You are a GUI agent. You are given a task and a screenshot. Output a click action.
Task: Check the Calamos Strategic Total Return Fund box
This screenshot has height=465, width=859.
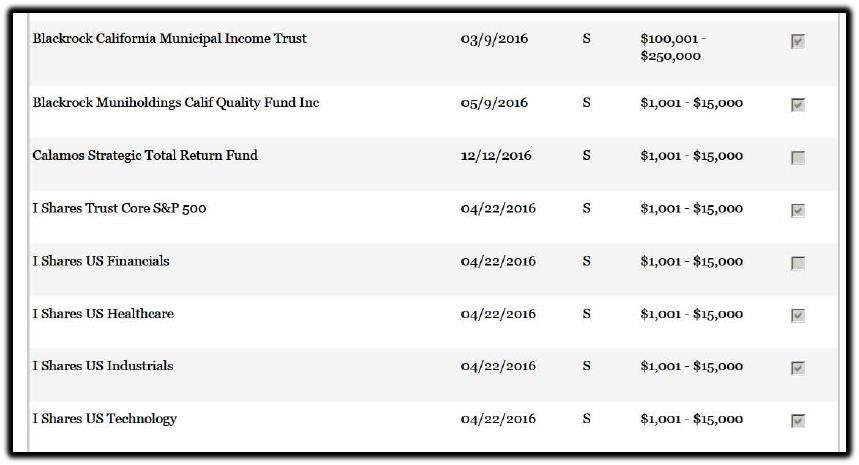click(798, 158)
